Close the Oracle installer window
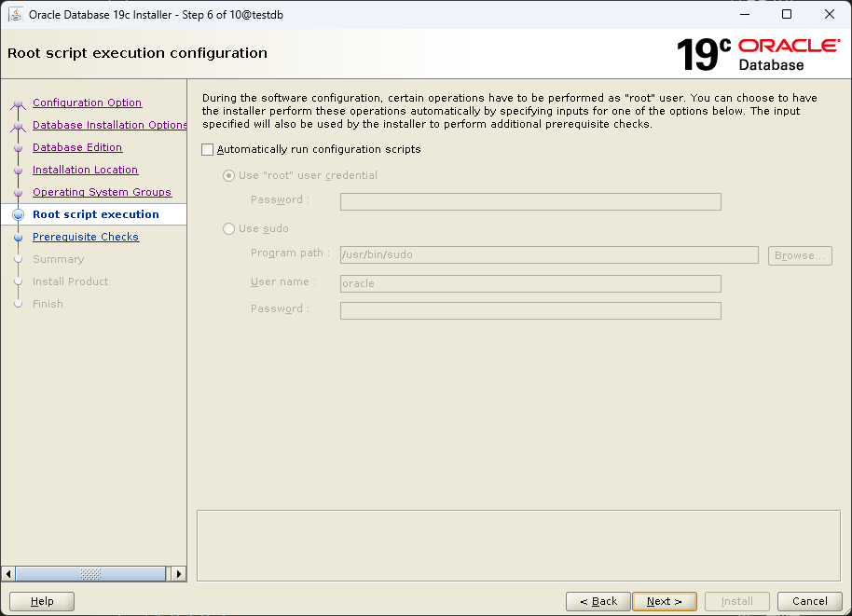 830,15
